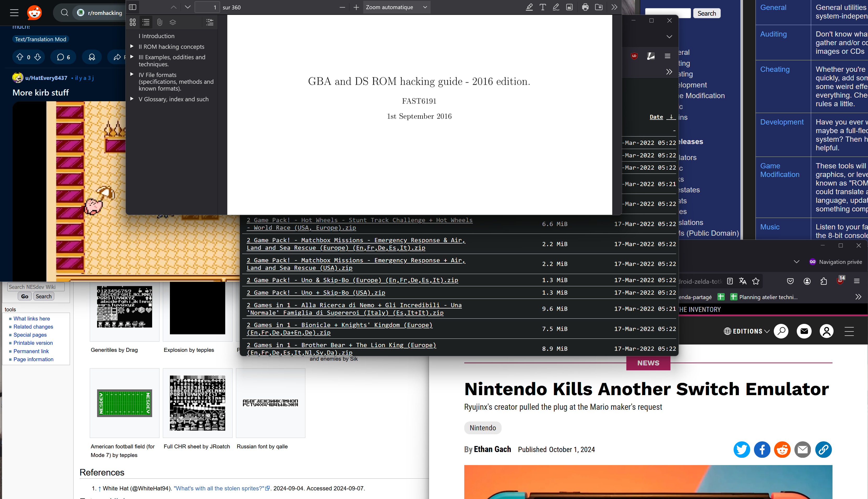Click Reddit search magnifier icon
Screen dimensions: 868x499
pyautogui.click(x=64, y=13)
